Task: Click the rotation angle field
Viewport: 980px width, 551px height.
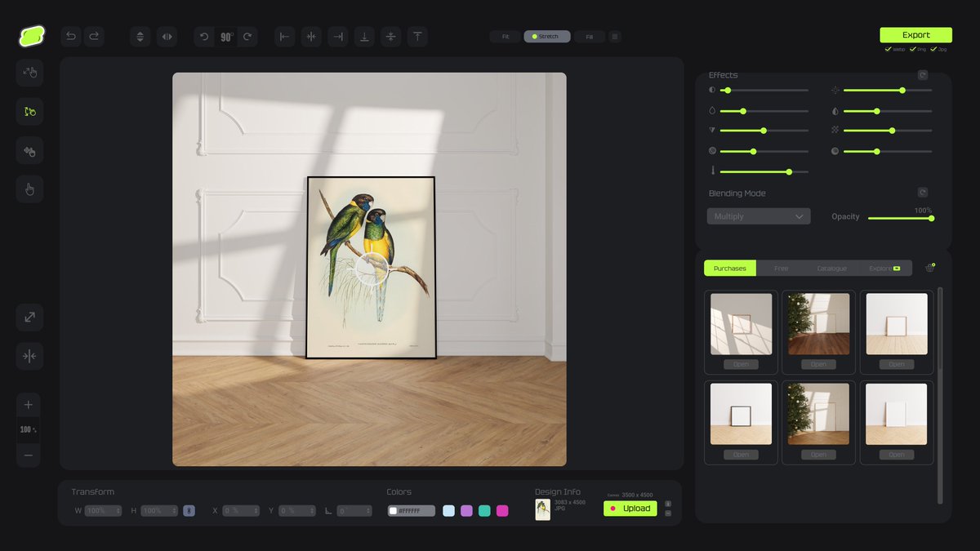Action: 354,510
